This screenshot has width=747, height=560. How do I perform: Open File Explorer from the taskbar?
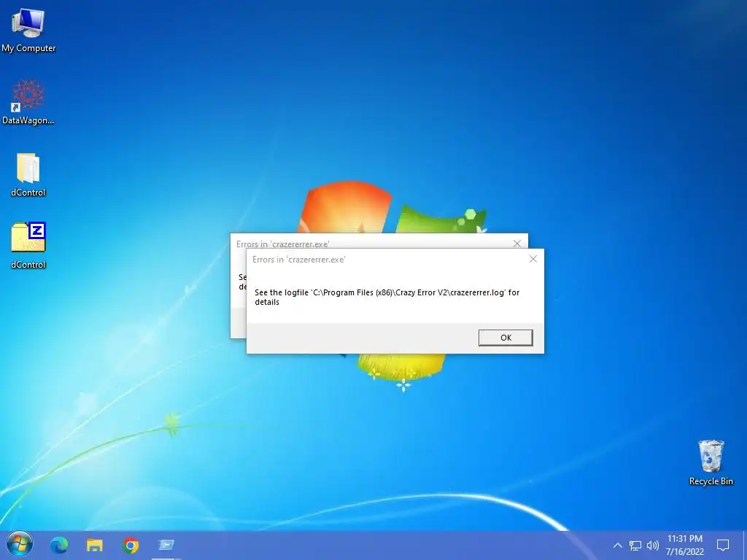pos(95,545)
